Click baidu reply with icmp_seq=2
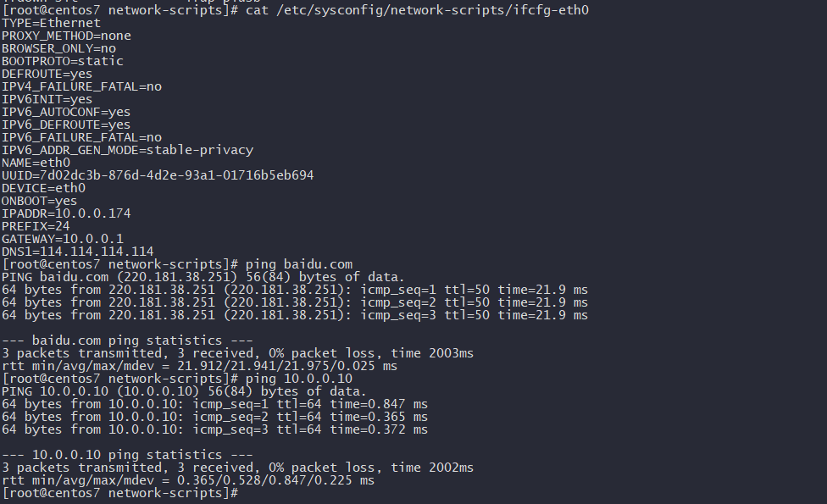The height and width of the screenshot is (504, 827). pyautogui.click(x=295, y=302)
